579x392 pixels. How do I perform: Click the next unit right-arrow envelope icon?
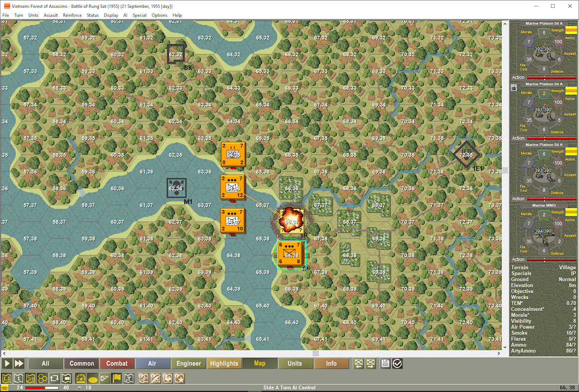pos(370,364)
